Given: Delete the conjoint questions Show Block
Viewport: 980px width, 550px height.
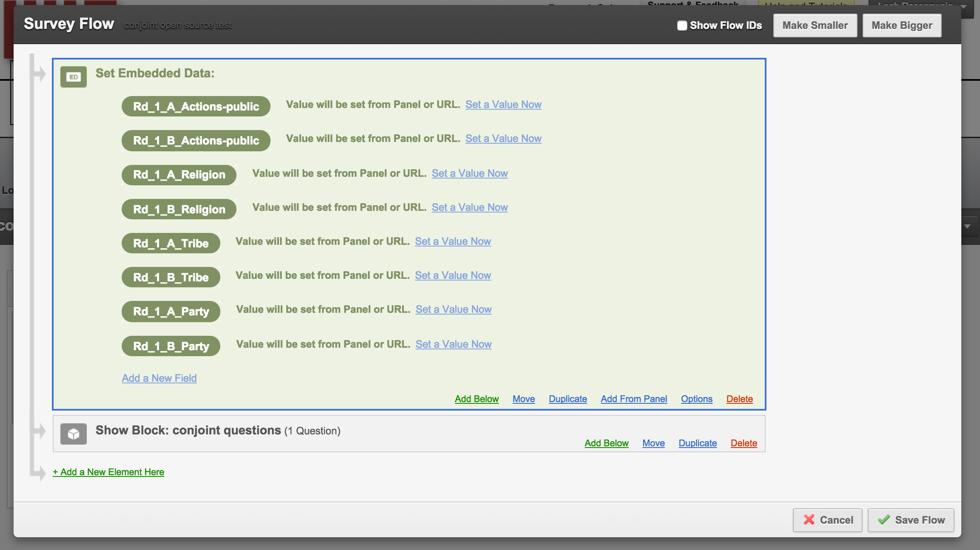Looking at the screenshot, I should [744, 443].
